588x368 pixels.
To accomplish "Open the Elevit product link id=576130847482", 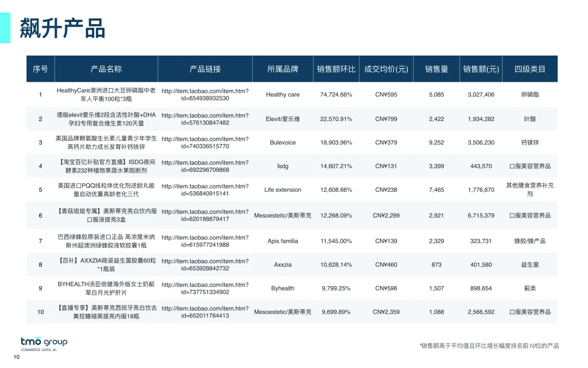I will click(x=205, y=119).
